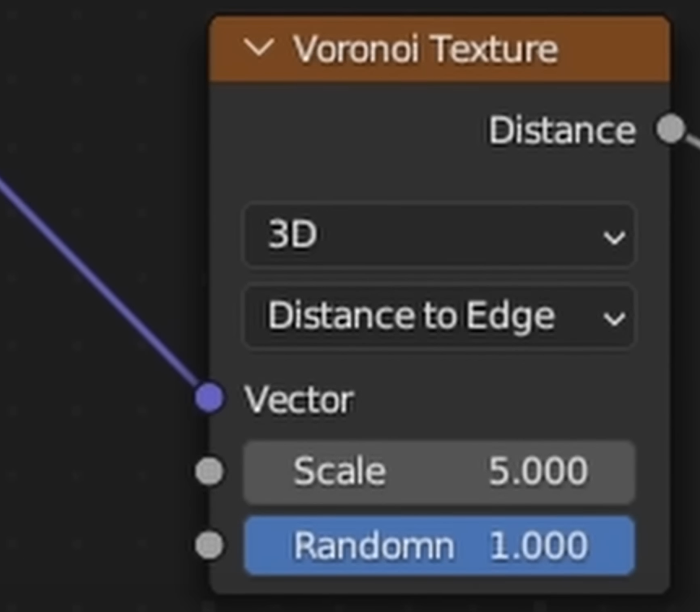Image resolution: width=700 pixels, height=612 pixels.
Task: Click the Scale value 5.000
Action: [538, 472]
